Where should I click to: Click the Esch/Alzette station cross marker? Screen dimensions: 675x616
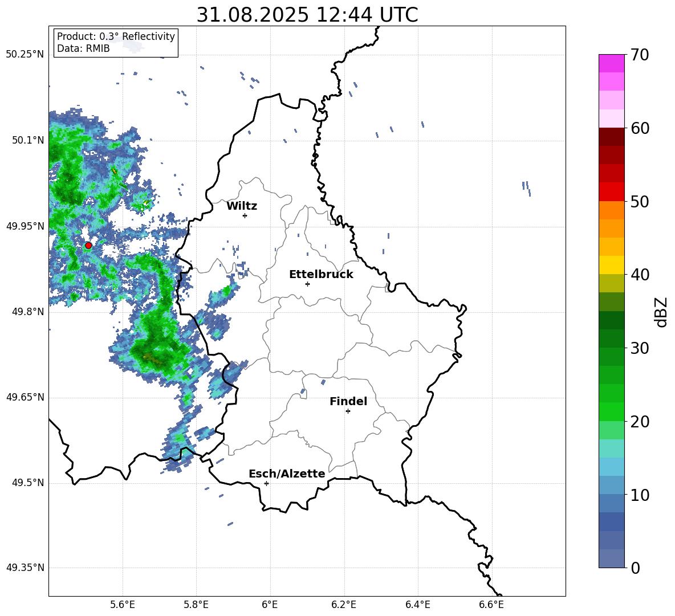pos(266,483)
